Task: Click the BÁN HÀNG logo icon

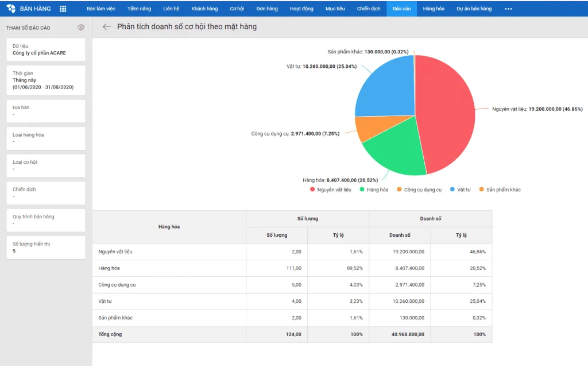Action: 10,8
